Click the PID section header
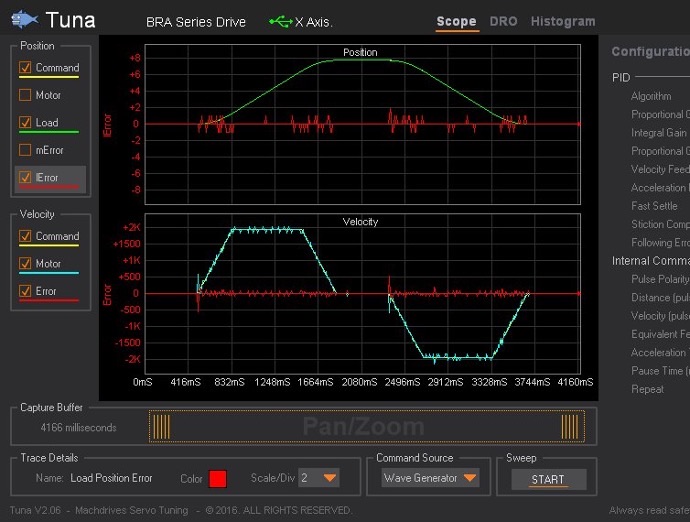This screenshot has height=522, width=690. (x=621, y=77)
